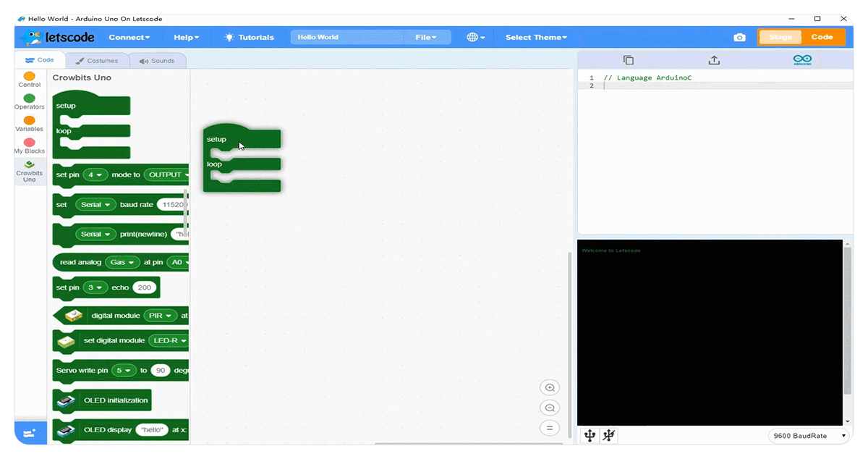The image size is (868, 459).
Task: Open the OUTPUT mode dropdown
Action: point(166,174)
